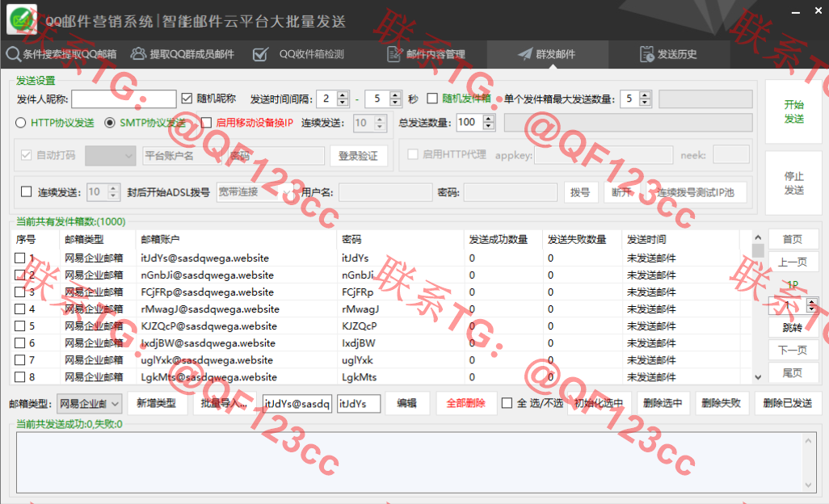
Task: Go to 下一页 next page
Action: [x=793, y=350]
